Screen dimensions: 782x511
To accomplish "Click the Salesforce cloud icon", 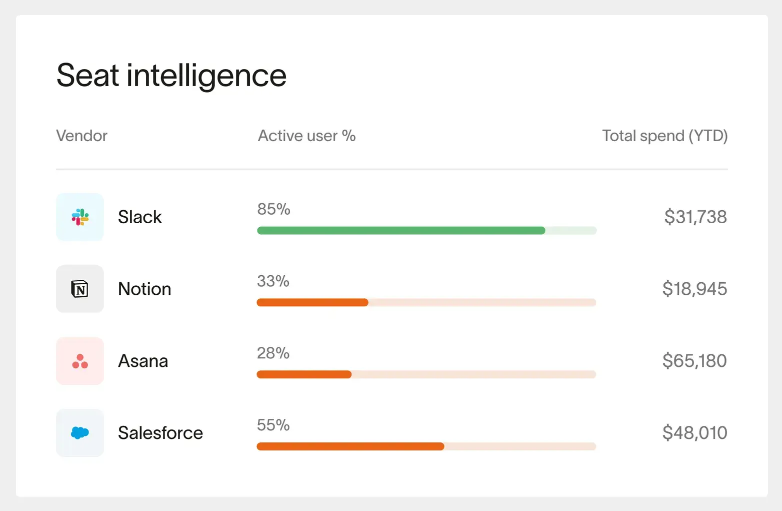I will [x=80, y=433].
